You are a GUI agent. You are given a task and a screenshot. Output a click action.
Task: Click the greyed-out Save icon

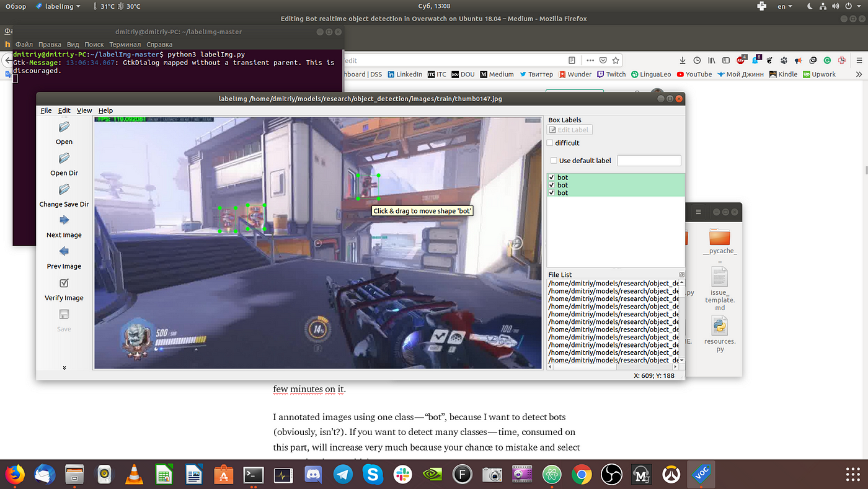(64, 314)
